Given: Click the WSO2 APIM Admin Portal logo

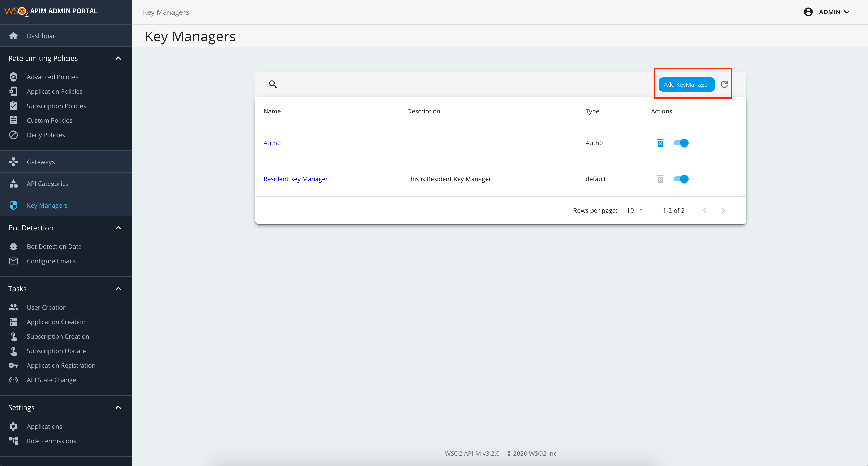Looking at the screenshot, I should click(50, 11).
